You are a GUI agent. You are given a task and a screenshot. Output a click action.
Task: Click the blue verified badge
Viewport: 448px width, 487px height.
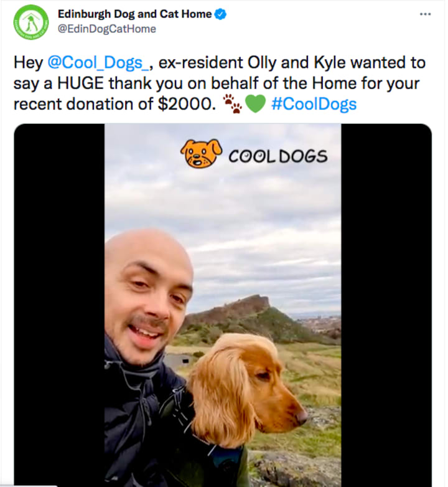pyautogui.click(x=221, y=14)
